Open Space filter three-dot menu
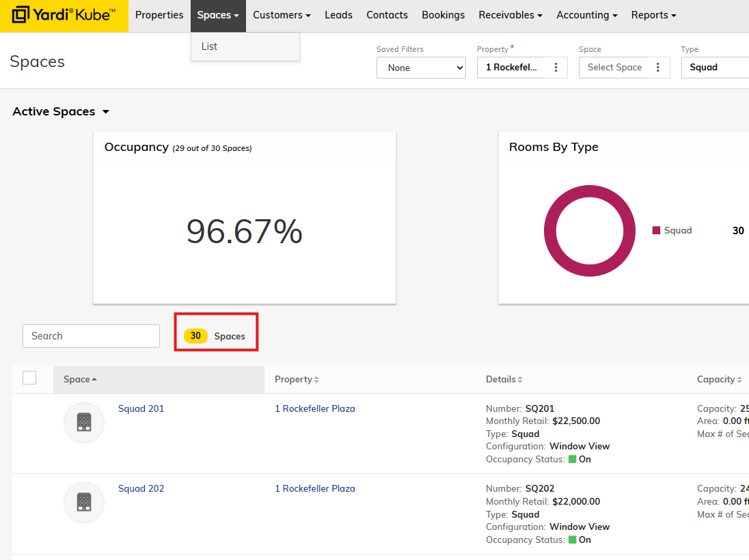The height and width of the screenshot is (560, 749). tap(658, 68)
